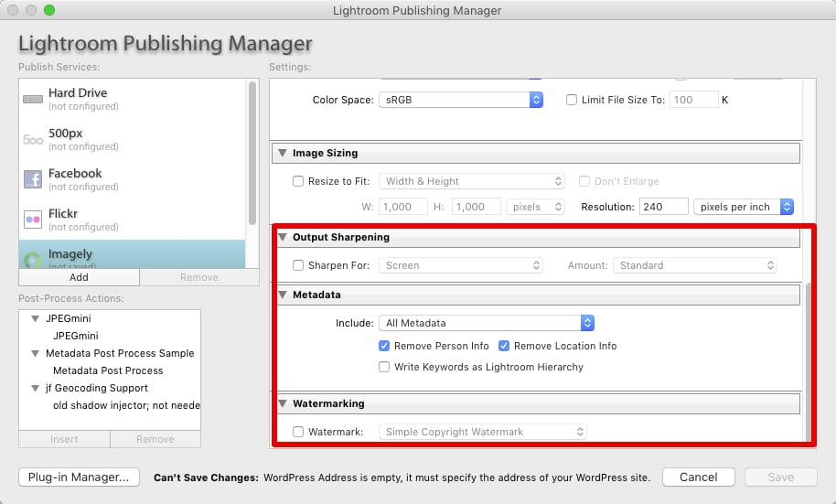Click the Add publish service button
The image size is (836, 504).
[79, 277]
